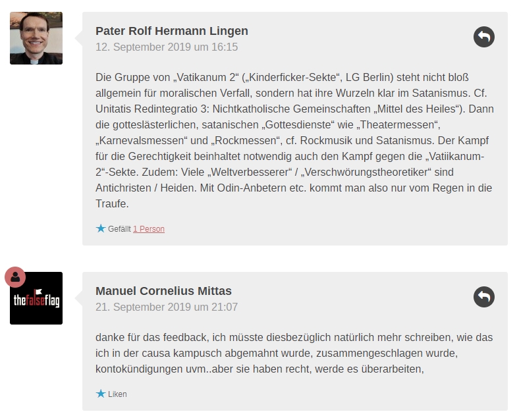Reply to Manuel Cornelius Mittas's comment
Viewport: 519px width, 420px height.
(x=483, y=297)
